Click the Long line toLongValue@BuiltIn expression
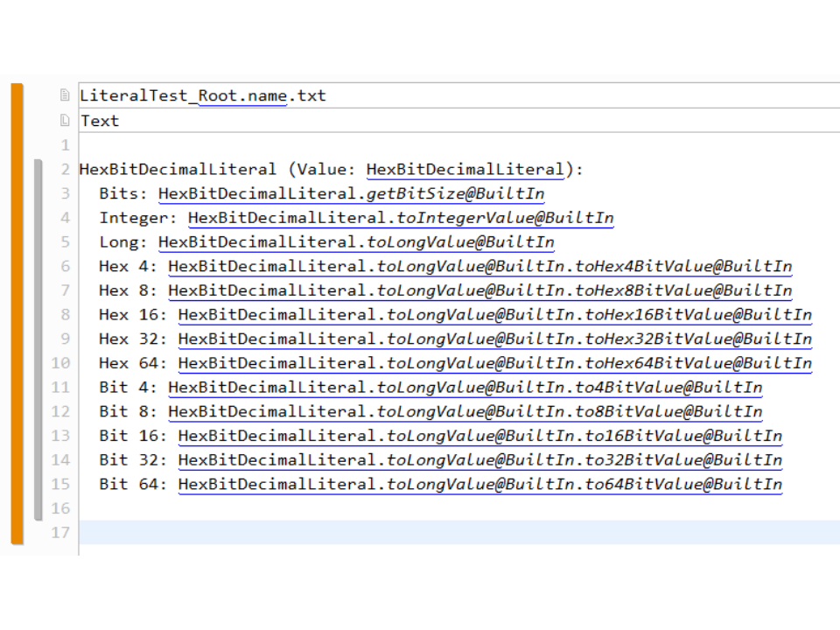Image resolution: width=840 pixels, height=630 pixels. click(461, 242)
